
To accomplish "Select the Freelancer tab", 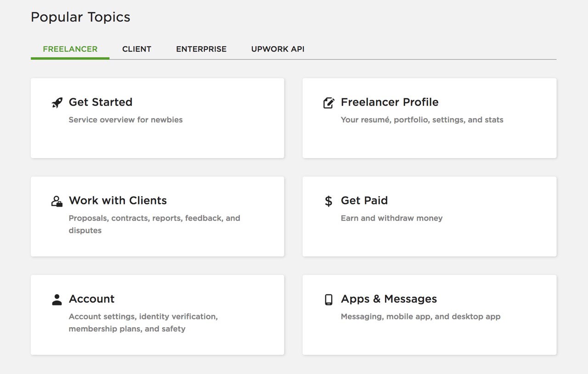I will (x=70, y=49).
